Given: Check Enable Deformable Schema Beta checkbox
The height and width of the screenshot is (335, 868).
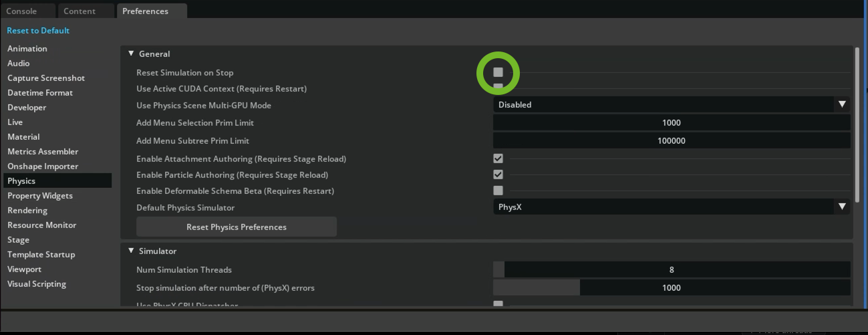Looking at the screenshot, I should click(x=498, y=191).
